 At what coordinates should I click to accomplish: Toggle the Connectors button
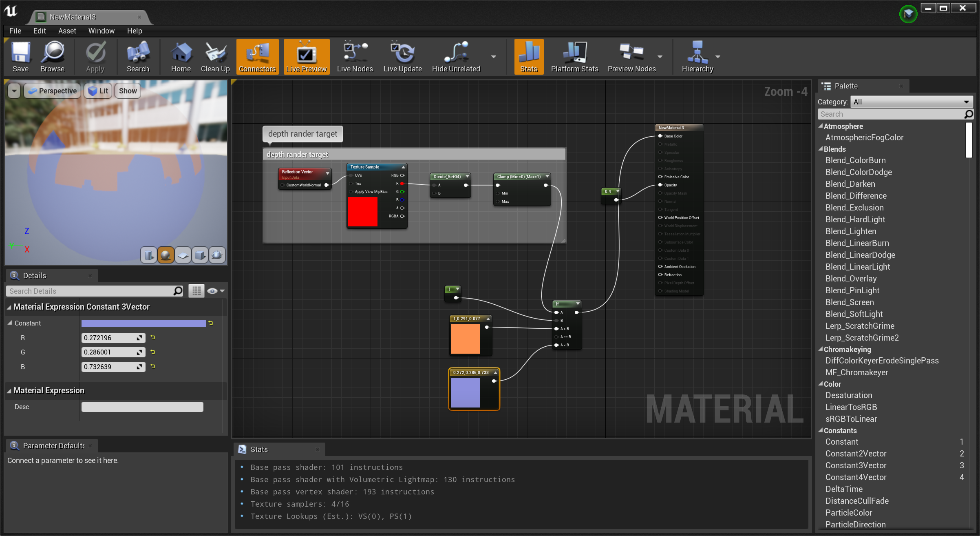[257, 57]
